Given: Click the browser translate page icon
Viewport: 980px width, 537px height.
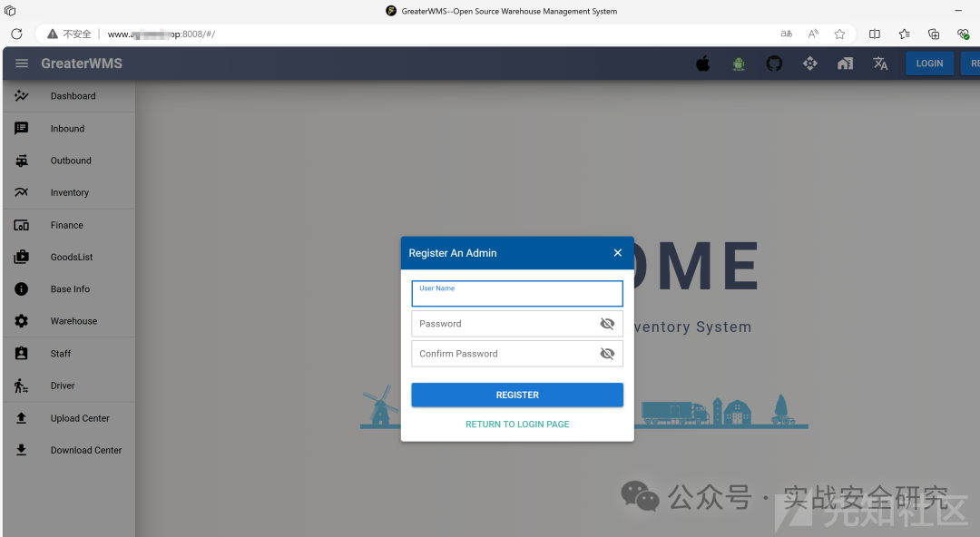Looking at the screenshot, I should click(786, 34).
